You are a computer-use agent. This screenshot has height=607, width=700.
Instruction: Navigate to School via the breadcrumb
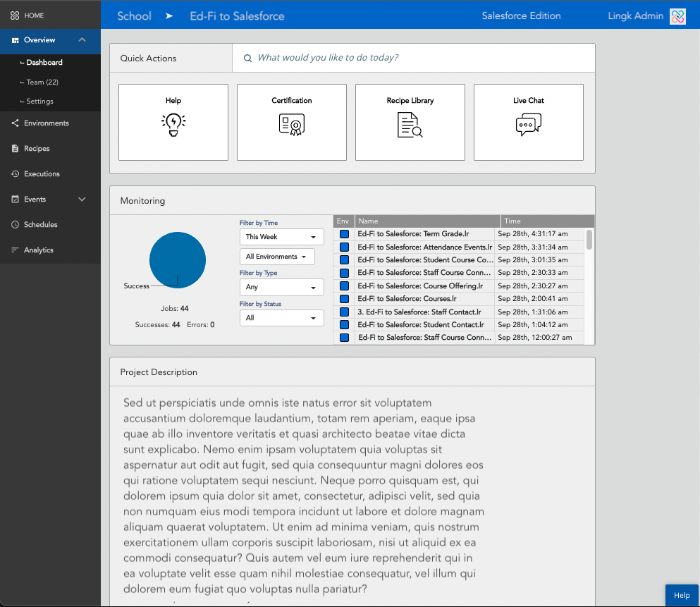134,15
